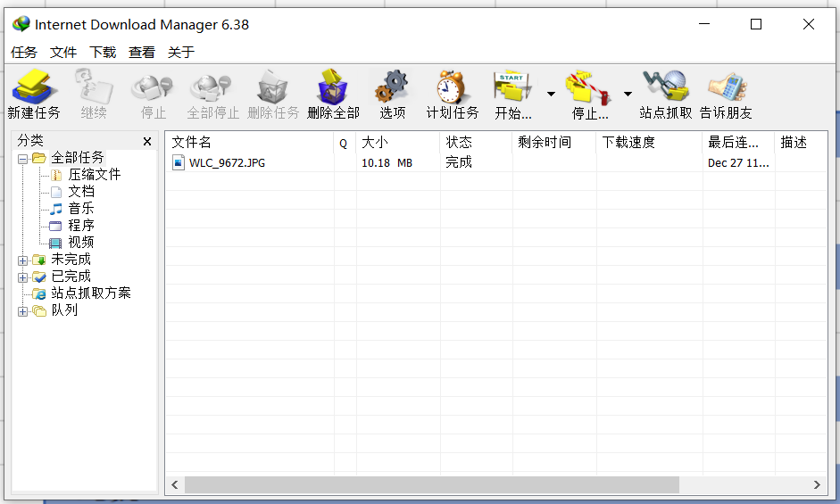This screenshot has height=504, width=840.
Task: Sort by 大小 column header
Action: tap(398, 142)
